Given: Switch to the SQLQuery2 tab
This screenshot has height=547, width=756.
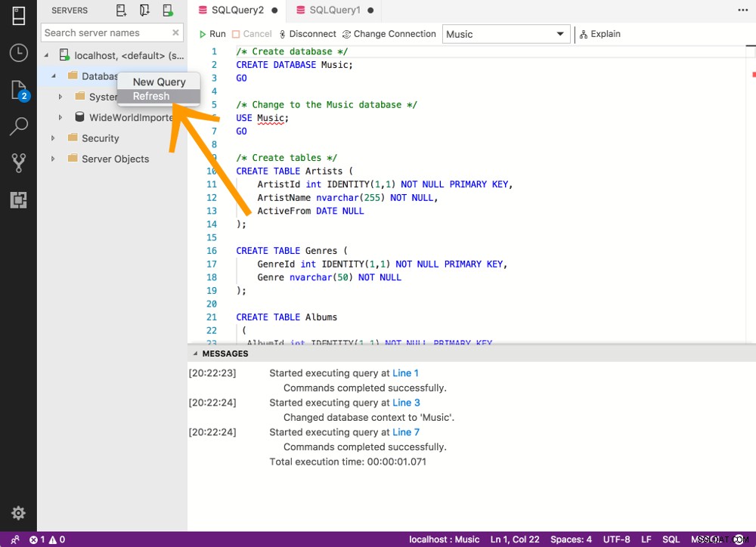Looking at the screenshot, I should tap(237, 10).
